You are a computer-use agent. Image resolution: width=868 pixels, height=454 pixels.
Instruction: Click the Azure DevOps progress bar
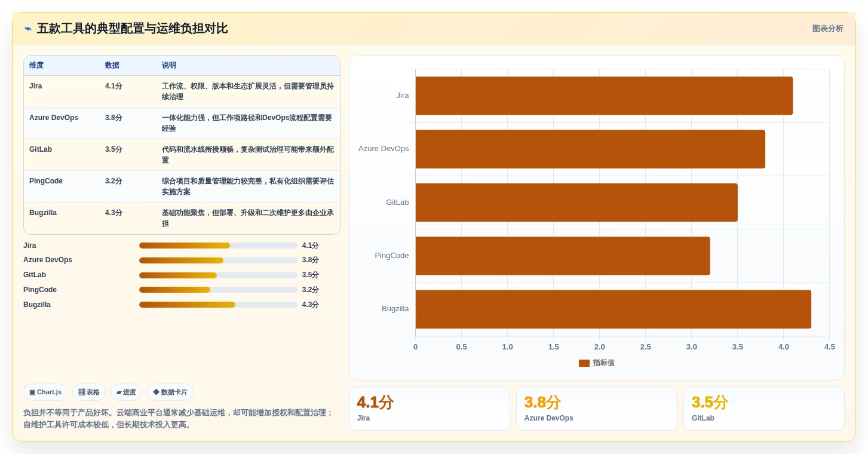[x=218, y=260]
